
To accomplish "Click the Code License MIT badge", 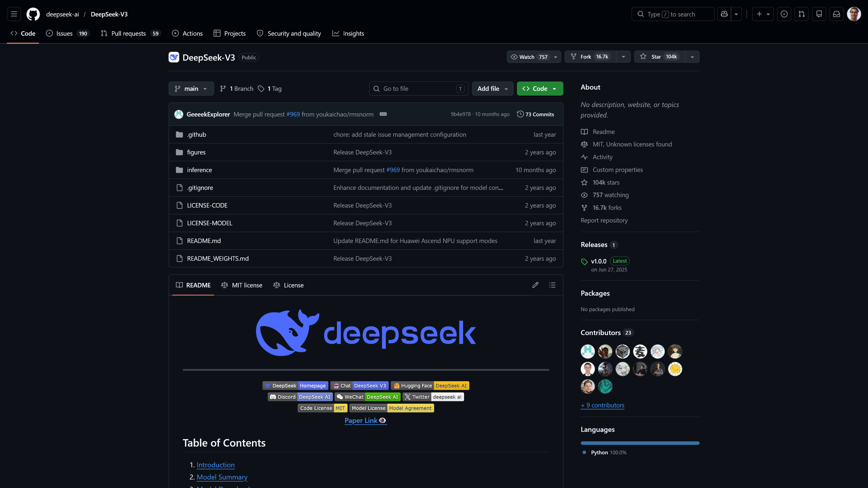I will pyautogui.click(x=322, y=408).
